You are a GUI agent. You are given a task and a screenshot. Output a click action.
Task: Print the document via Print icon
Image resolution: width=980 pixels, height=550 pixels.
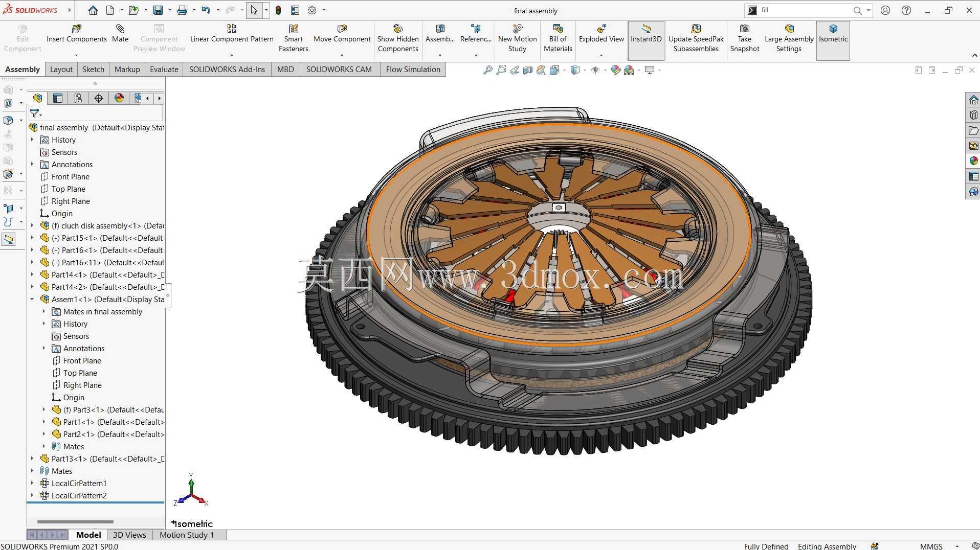[x=182, y=10]
